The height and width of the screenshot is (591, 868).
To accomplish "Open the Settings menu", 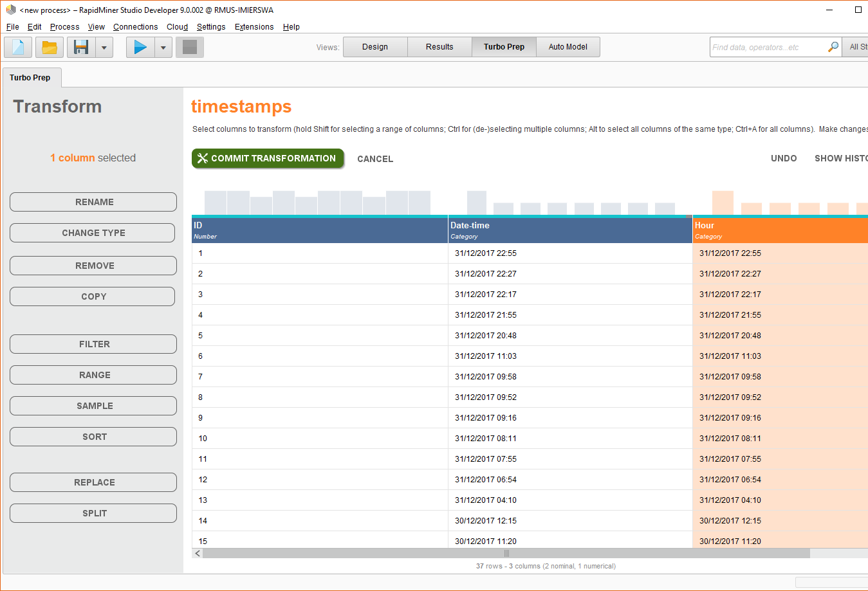I will tap(211, 27).
